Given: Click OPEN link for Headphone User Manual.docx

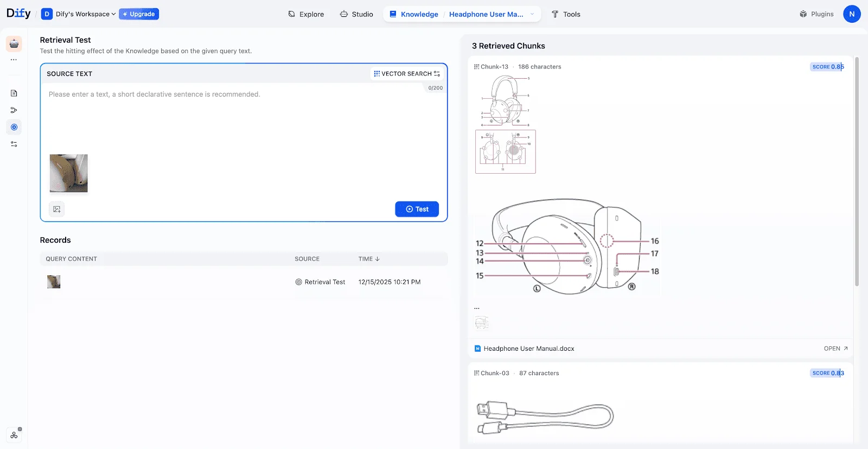Looking at the screenshot, I should [835, 349].
